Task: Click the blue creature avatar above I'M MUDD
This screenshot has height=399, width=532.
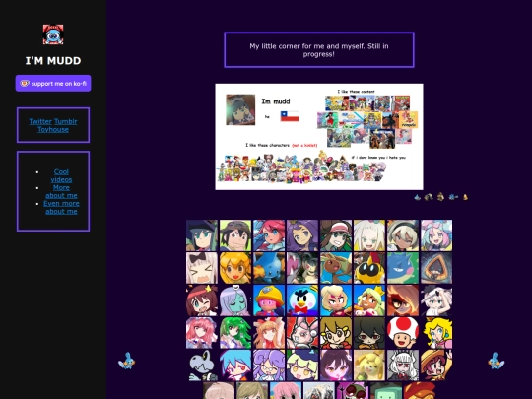Action: tap(53, 34)
